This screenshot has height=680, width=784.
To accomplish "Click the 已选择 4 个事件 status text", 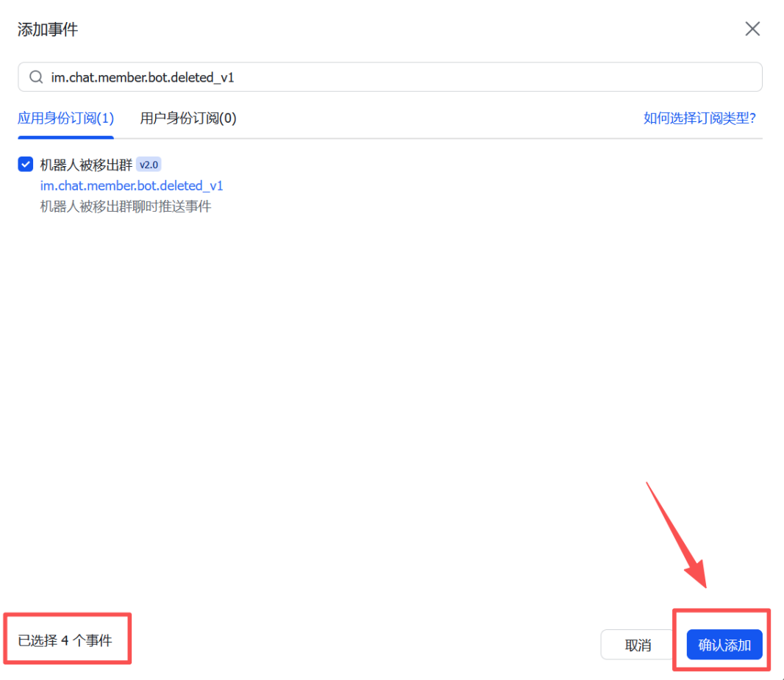I will coord(65,640).
